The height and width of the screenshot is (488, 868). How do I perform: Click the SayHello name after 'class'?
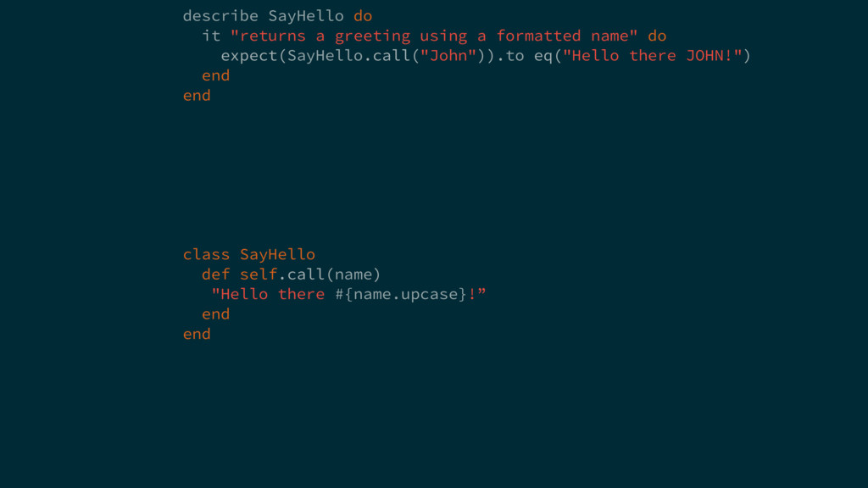(277, 254)
